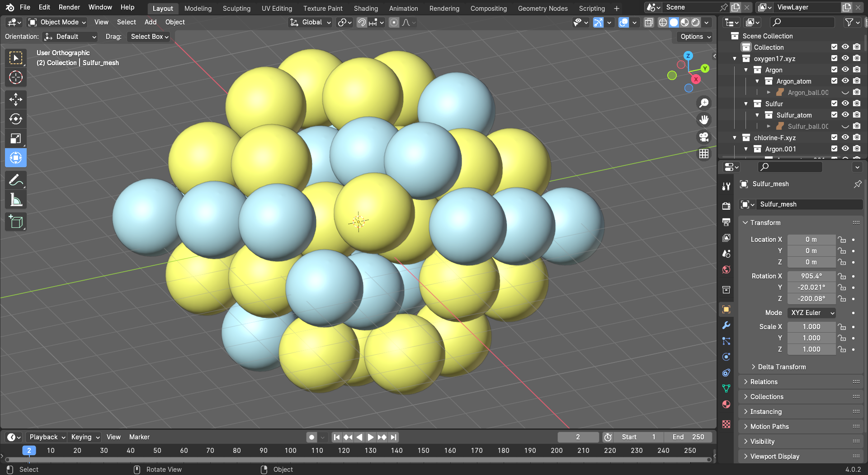Click the Add Cube tool
This screenshot has height=475, width=868.
click(16, 222)
